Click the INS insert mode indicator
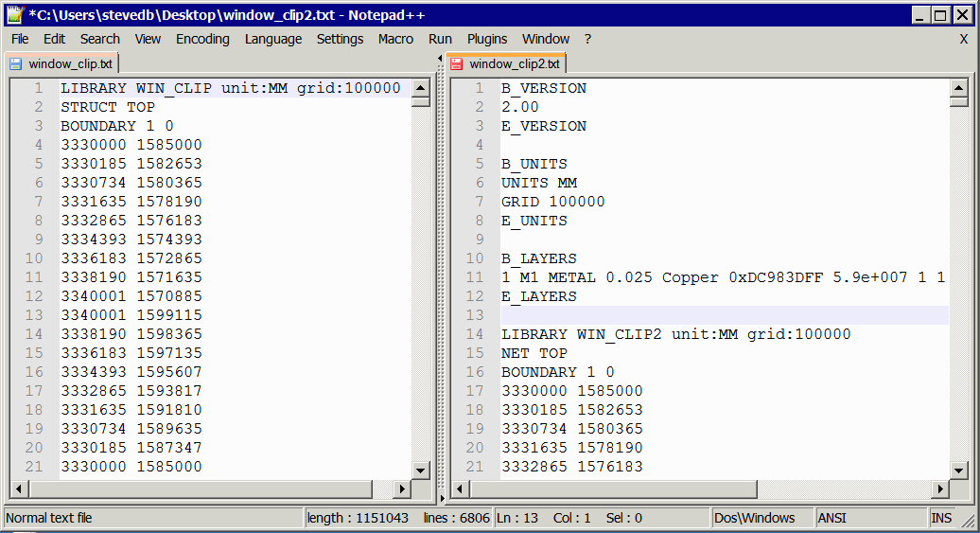 (941, 518)
